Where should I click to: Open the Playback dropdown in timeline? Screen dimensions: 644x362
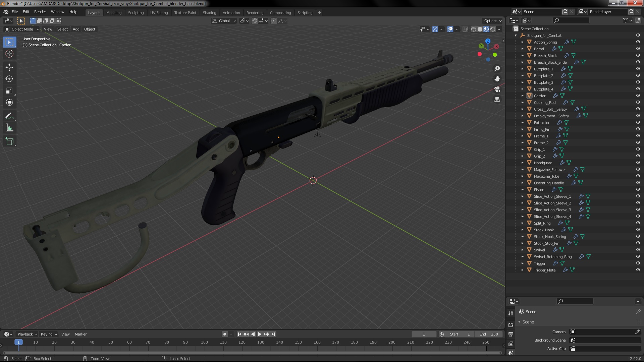click(x=27, y=334)
